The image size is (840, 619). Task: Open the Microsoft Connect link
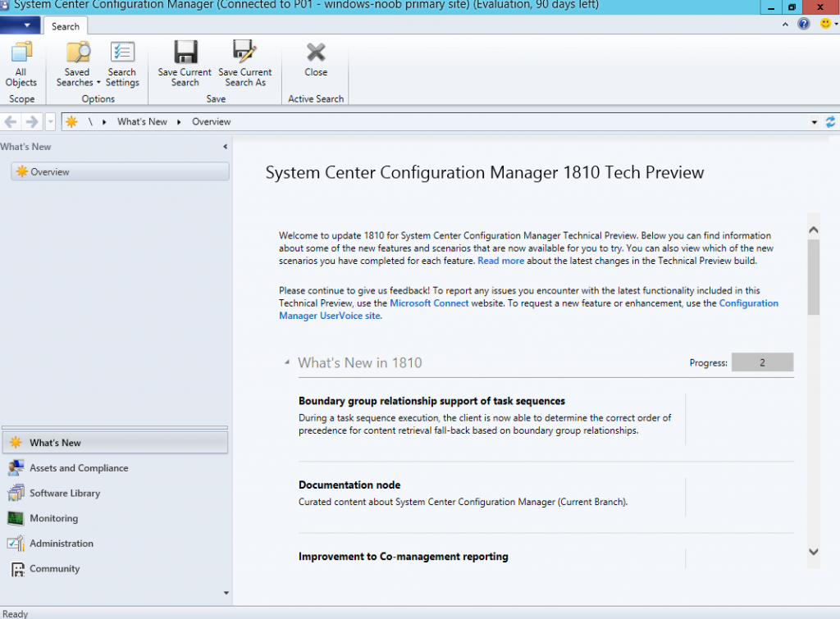[x=429, y=303]
